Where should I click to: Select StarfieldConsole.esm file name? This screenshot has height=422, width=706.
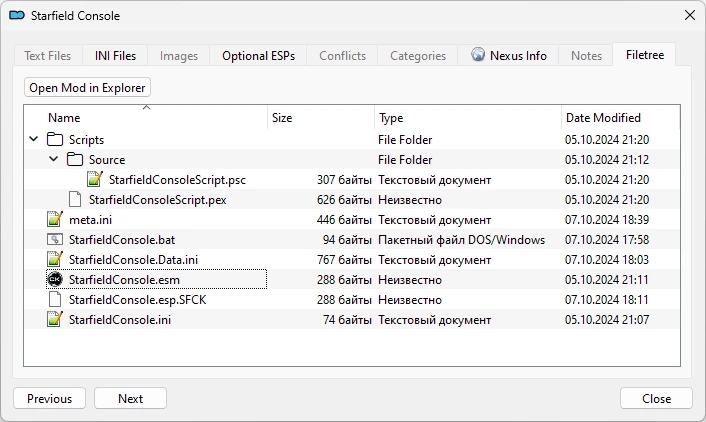pos(124,280)
